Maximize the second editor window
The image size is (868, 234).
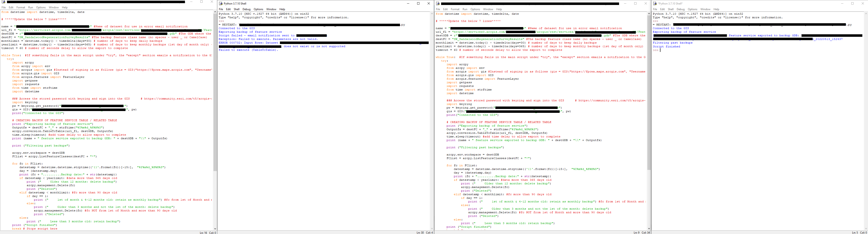tap(636, 4)
